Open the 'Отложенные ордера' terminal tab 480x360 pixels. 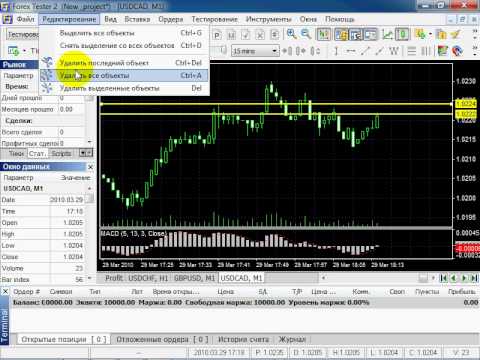[x=162, y=339]
